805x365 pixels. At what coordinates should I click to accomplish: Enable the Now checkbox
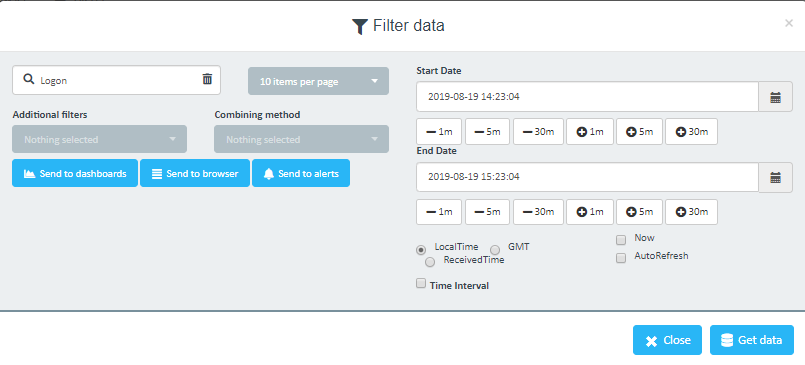click(x=621, y=240)
